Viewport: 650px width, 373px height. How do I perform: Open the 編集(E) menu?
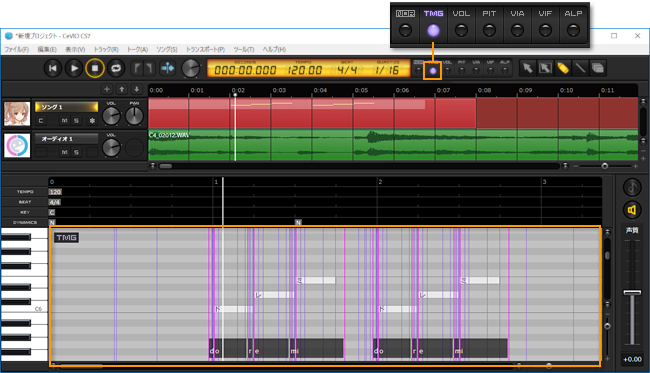click(47, 49)
